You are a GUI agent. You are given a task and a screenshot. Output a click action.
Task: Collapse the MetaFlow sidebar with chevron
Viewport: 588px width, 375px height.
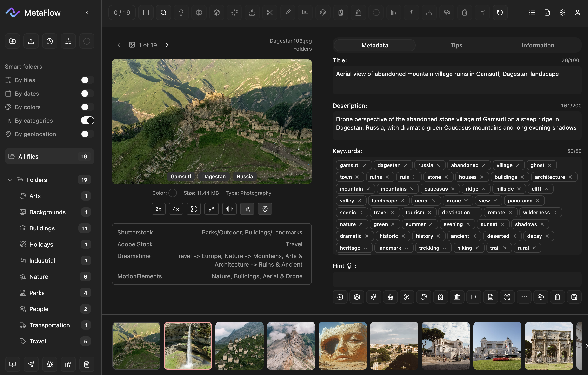[87, 13]
